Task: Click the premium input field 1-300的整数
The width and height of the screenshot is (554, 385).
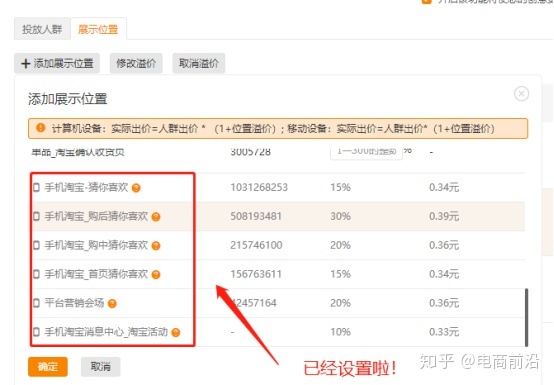Action: pyautogui.click(x=366, y=153)
